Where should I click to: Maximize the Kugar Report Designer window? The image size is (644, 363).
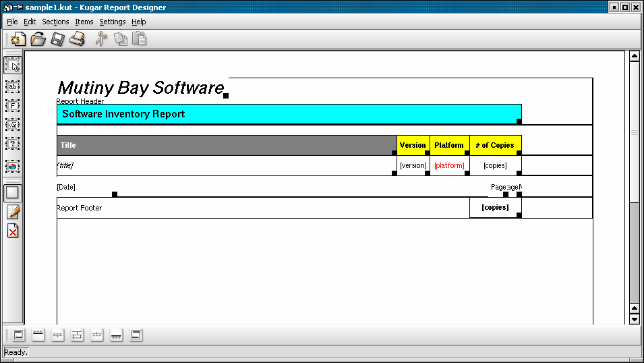coord(624,7)
